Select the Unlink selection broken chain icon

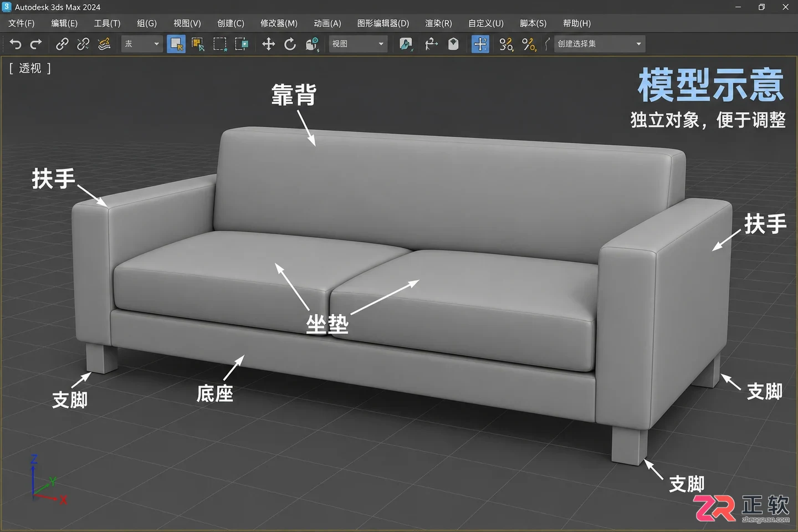[83, 44]
